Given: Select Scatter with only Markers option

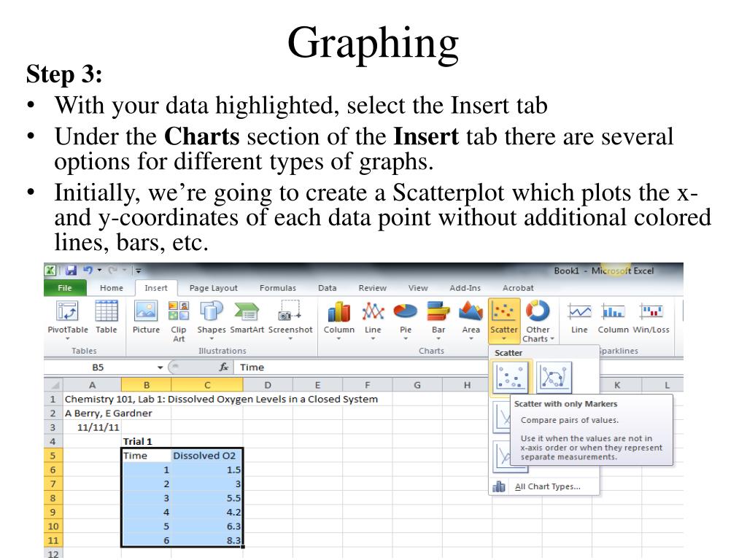Looking at the screenshot, I should [x=511, y=378].
